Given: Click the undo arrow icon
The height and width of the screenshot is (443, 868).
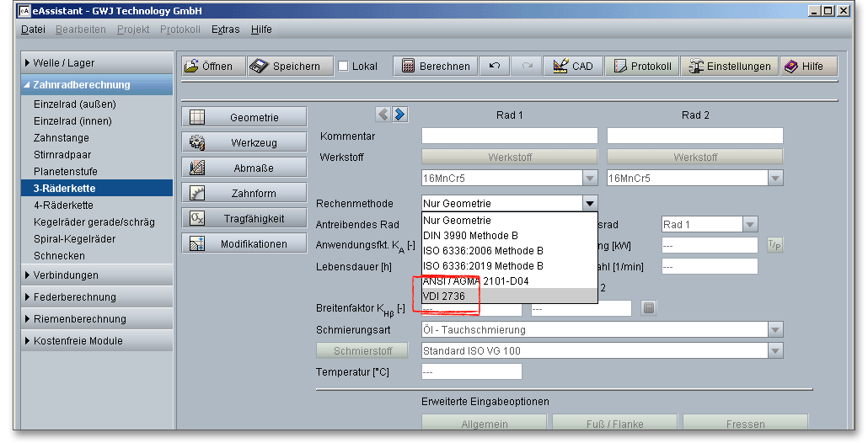Looking at the screenshot, I should tap(495, 67).
